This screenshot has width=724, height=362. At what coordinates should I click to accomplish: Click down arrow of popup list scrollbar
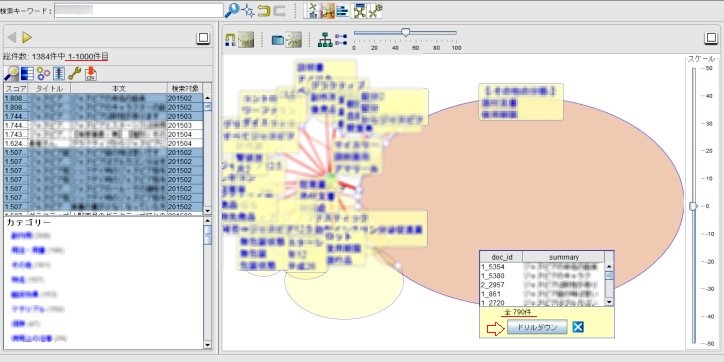609,302
